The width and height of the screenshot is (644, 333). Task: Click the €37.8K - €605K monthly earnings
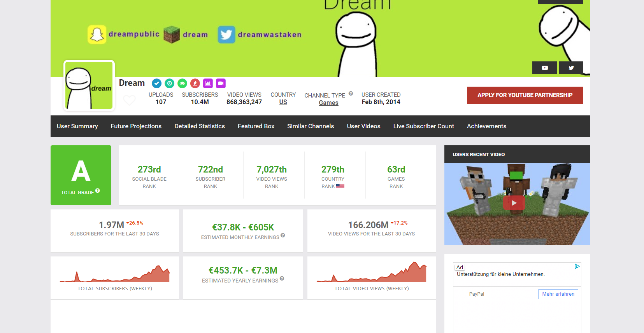pyautogui.click(x=243, y=227)
